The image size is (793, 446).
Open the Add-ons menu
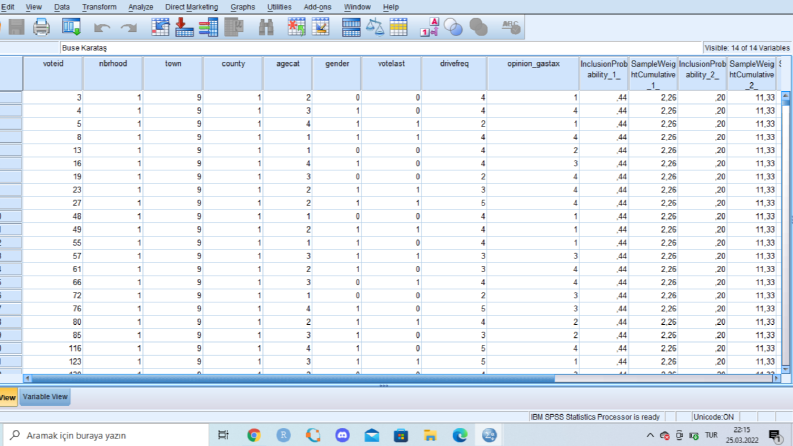[318, 7]
